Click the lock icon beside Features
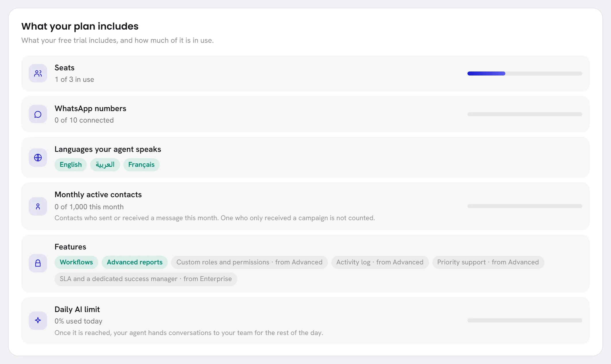This screenshot has width=611, height=364. [38, 263]
